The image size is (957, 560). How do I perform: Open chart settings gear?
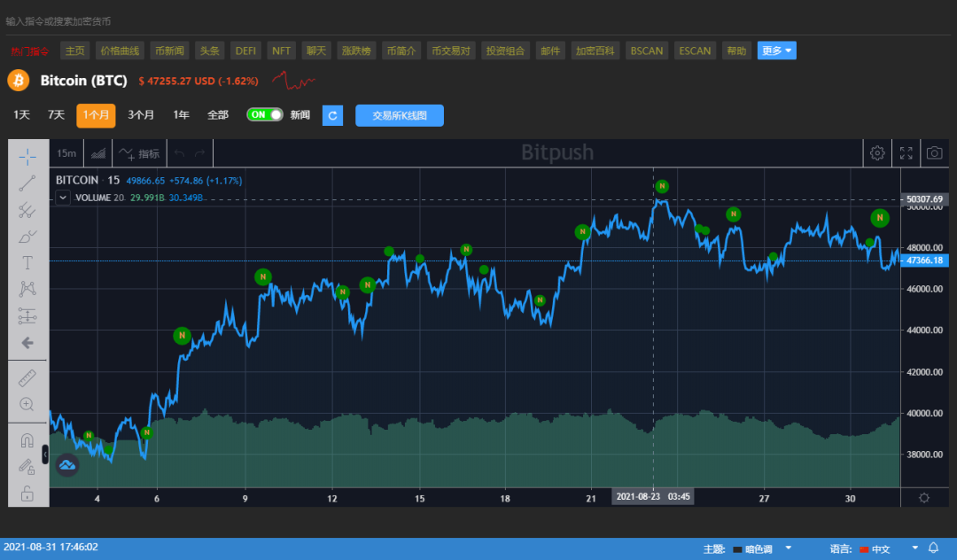pyautogui.click(x=877, y=153)
